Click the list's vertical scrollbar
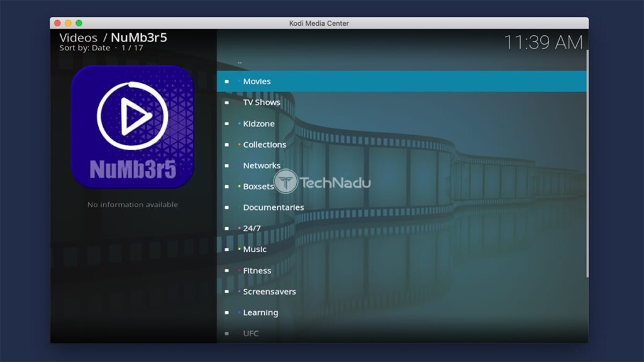Screen dimensions: 644x362 tap(587, 163)
